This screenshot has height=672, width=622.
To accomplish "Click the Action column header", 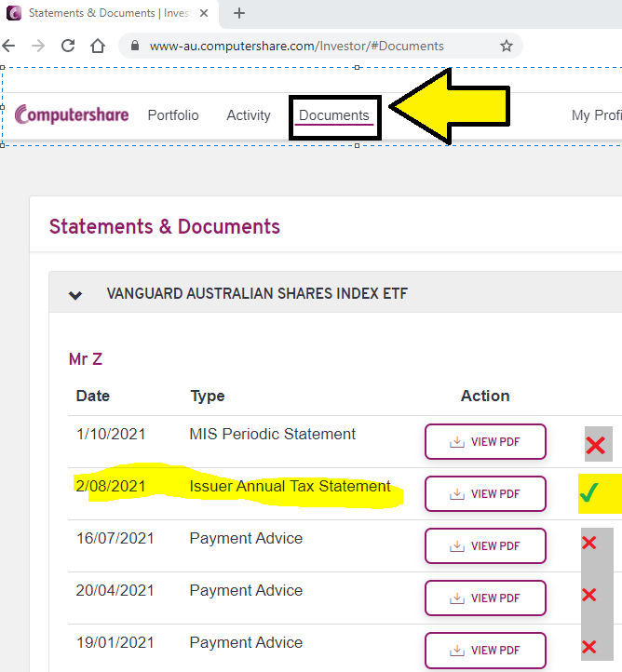I will [485, 396].
